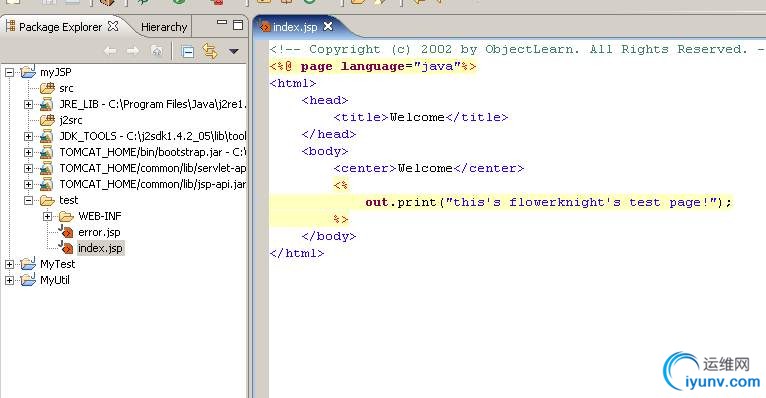Click the out.print statement line
This screenshot has height=398, width=766.
549,202
